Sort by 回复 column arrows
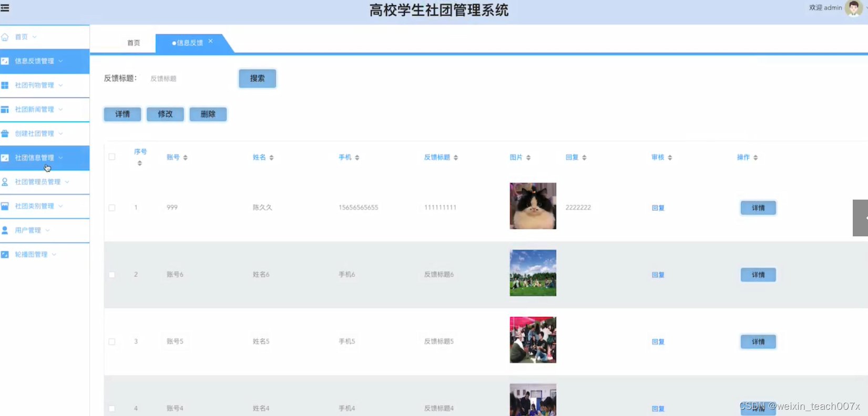Image resolution: width=868 pixels, height=416 pixels. (x=584, y=158)
